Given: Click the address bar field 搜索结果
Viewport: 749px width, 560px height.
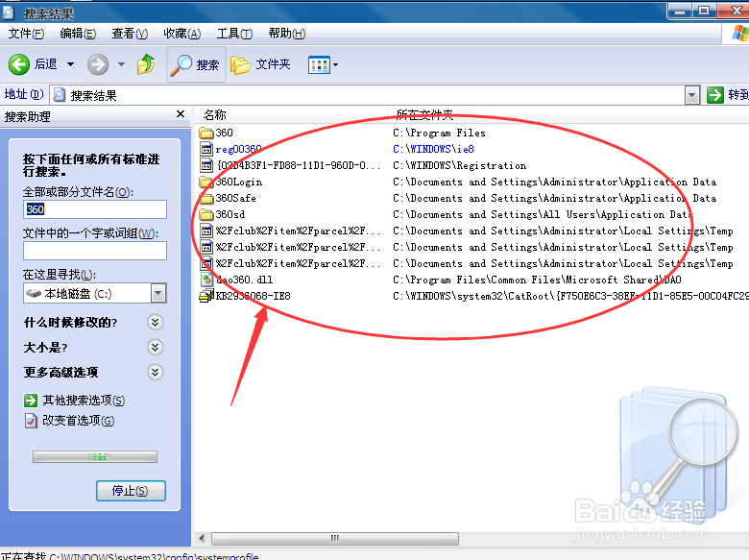Looking at the screenshot, I should click(x=368, y=95).
